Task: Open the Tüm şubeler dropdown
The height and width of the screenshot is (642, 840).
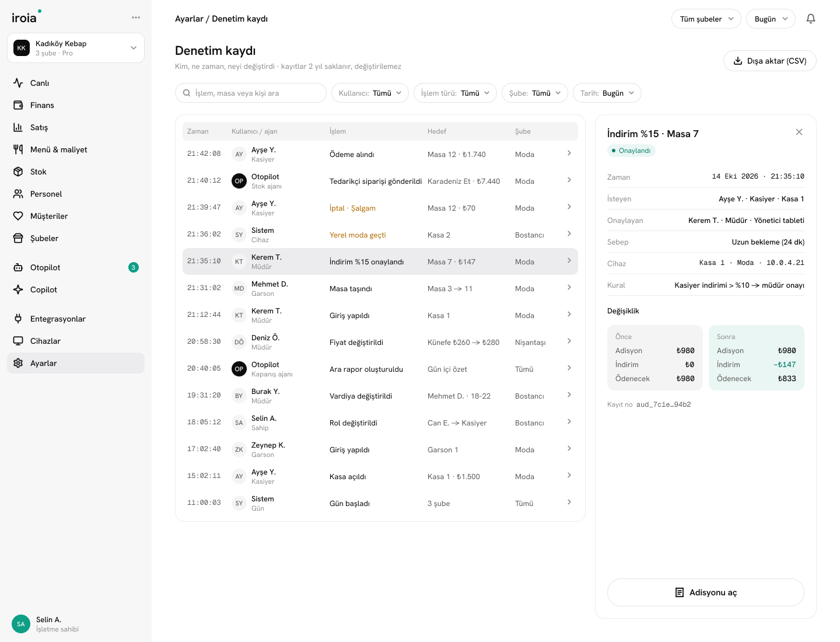Action: [706, 19]
